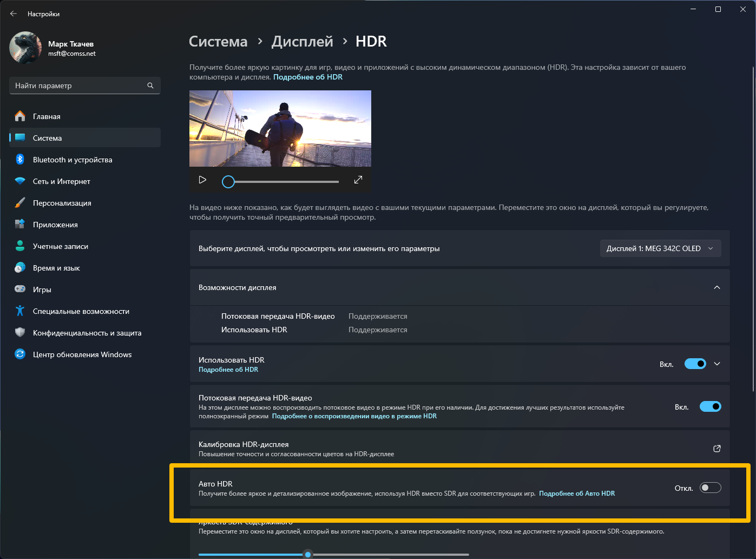Open Центр обновления Windows

coord(85,354)
